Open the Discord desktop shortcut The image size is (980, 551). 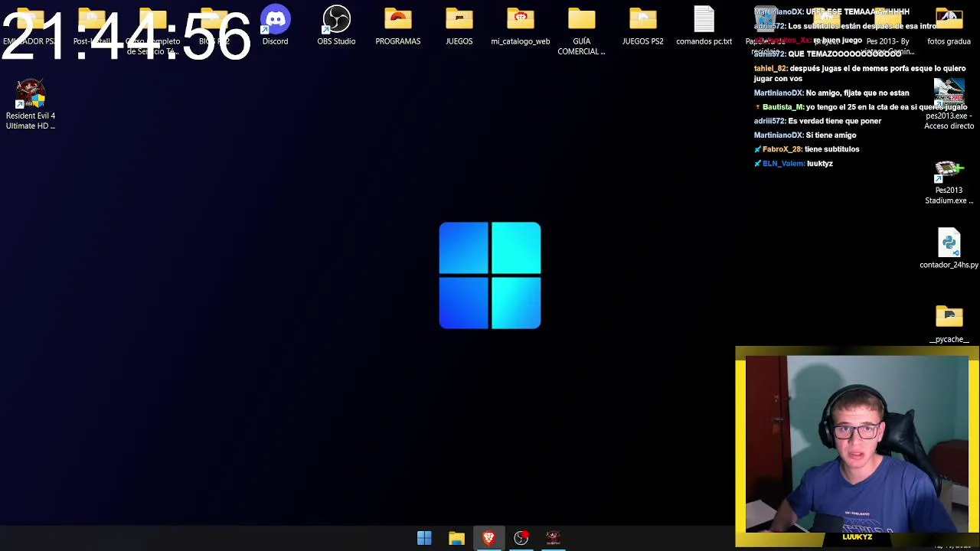pyautogui.click(x=275, y=25)
